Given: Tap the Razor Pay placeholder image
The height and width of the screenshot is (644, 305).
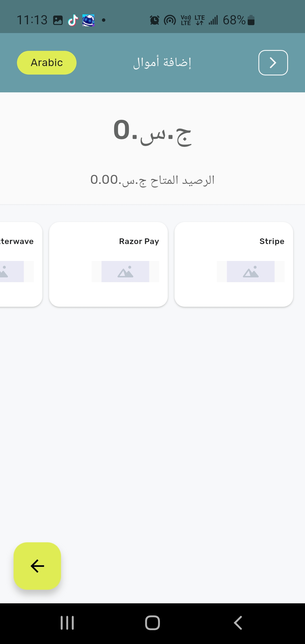Looking at the screenshot, I should [x=125, y=271].
